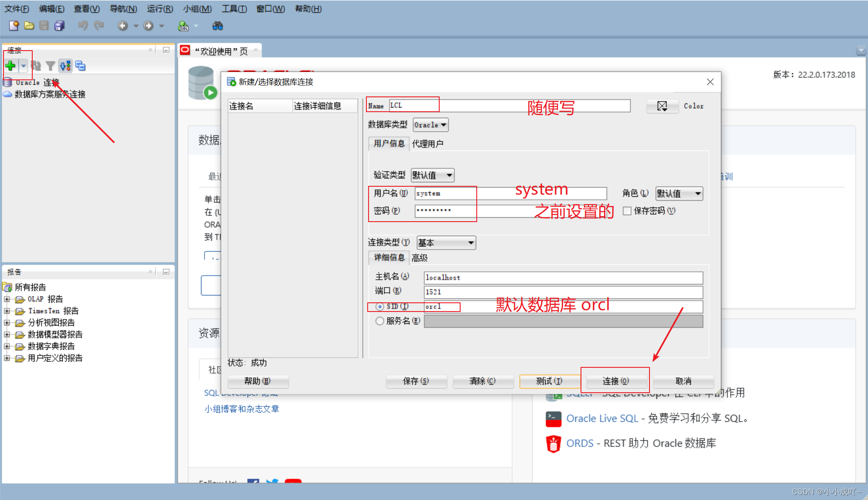Image resolution: width=868 pixels, height=500 pixels.
Task: Expand the 用户定义的报告 tree node
Action: click(7, 358)
